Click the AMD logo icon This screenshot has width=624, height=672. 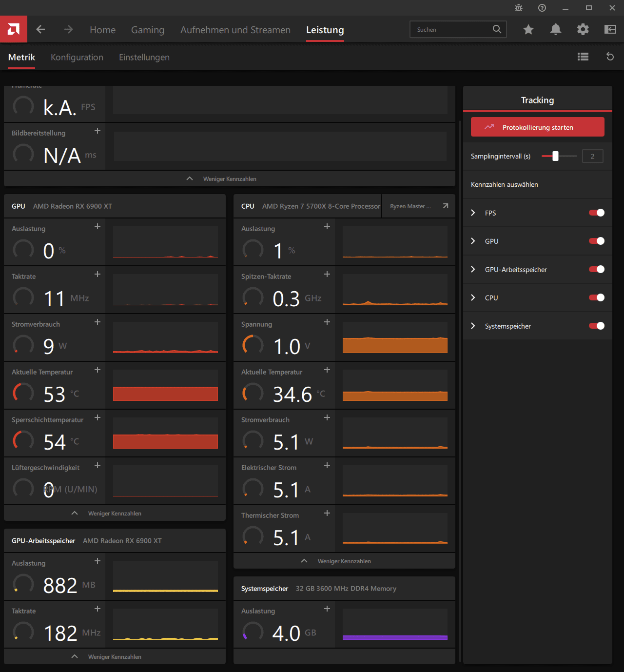coord(14,29)
